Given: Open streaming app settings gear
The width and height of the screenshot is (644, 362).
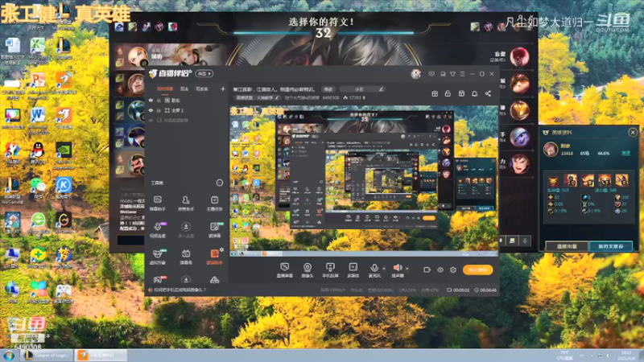Looking at the screenshot, I should click(x=453, y=269).
